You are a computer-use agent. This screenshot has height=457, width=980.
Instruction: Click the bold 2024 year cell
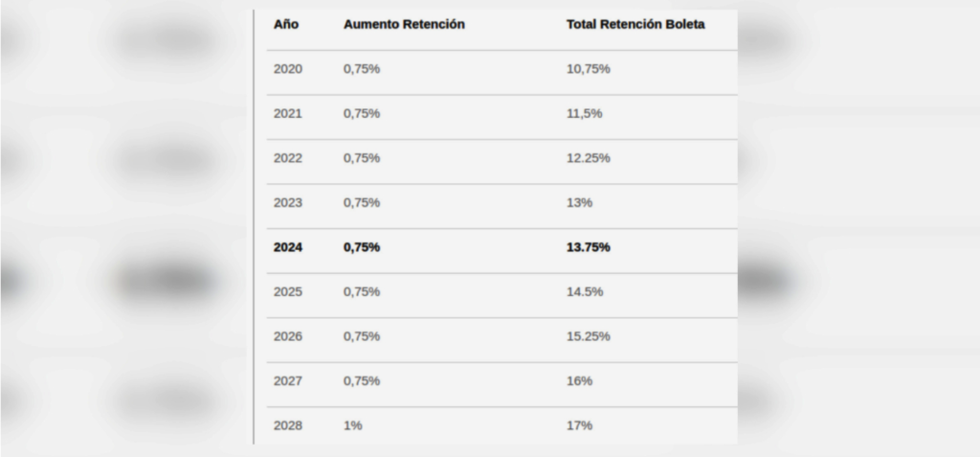coord(287,247)
